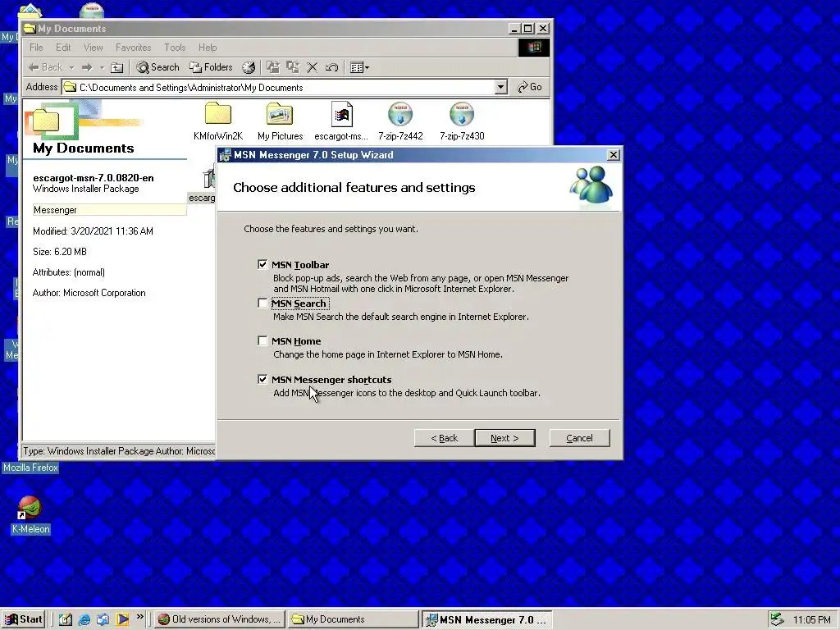
Task: Expand the Back history dropdown arrow
Action: pyautogui.click(x=72, y=67)
